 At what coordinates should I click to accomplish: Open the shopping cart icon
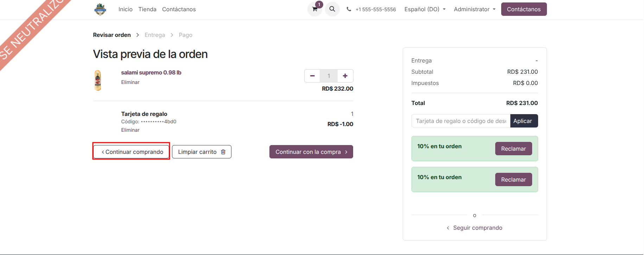click(x=315, y=9)
